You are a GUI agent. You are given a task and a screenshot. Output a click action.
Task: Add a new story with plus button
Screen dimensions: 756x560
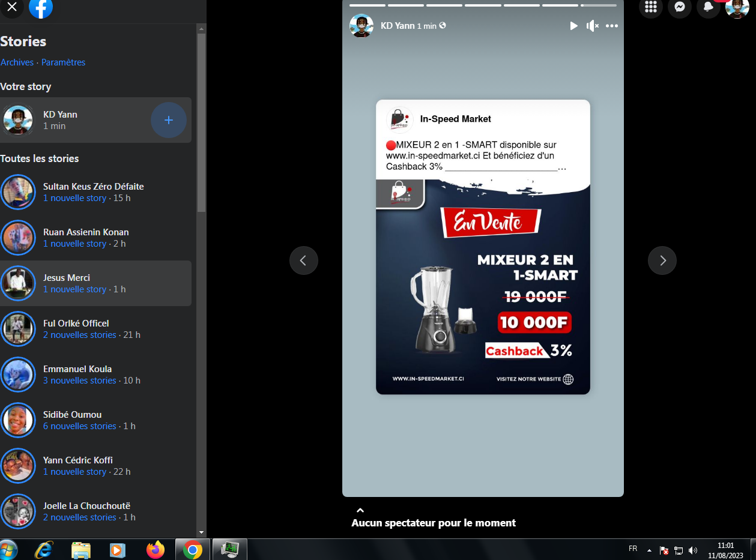[x=168, y=120]
